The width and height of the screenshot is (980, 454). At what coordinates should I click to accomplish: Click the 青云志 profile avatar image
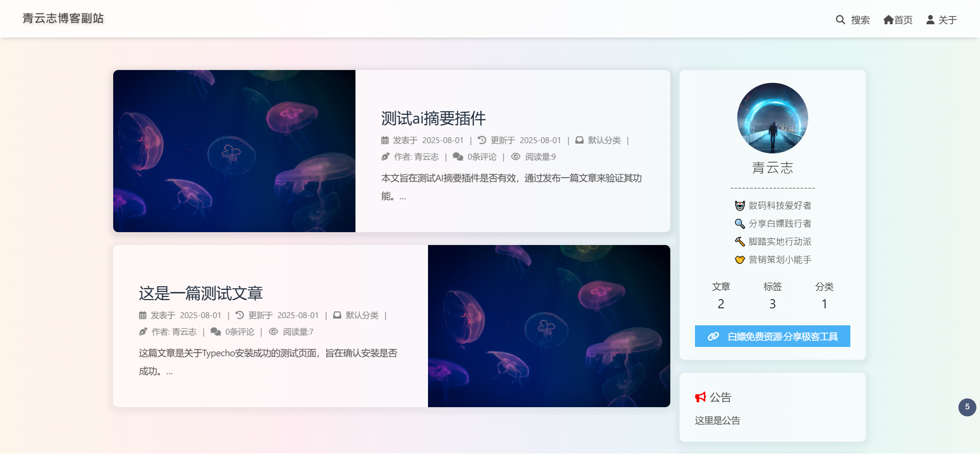click(x=772, y=118)
